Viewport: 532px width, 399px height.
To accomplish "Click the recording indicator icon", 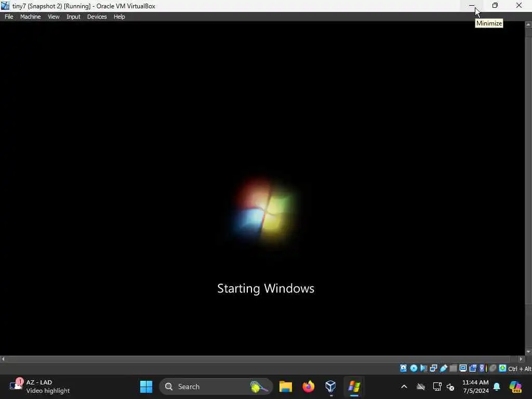I will 473,368.
